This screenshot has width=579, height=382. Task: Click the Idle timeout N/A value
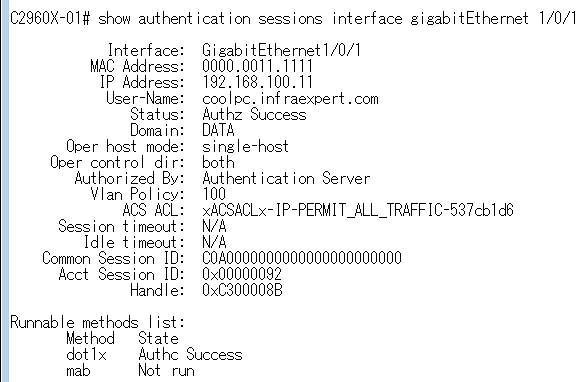pyautogui.click(x=214, y=242)
